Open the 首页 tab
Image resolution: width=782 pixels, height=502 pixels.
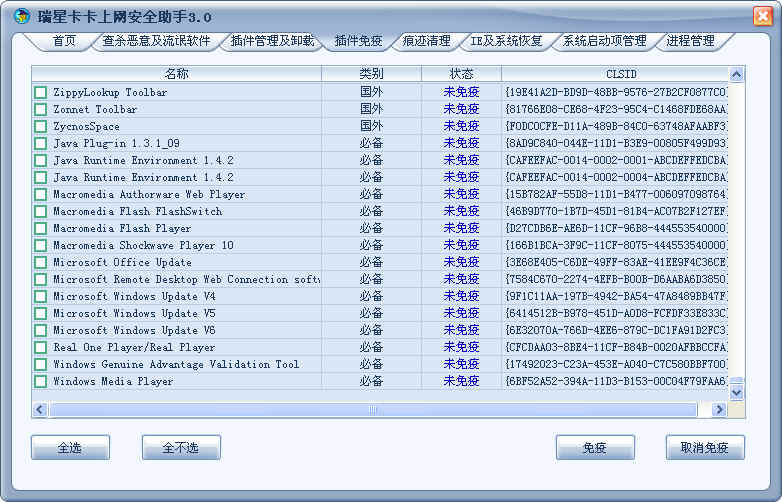tap(64, 41)
